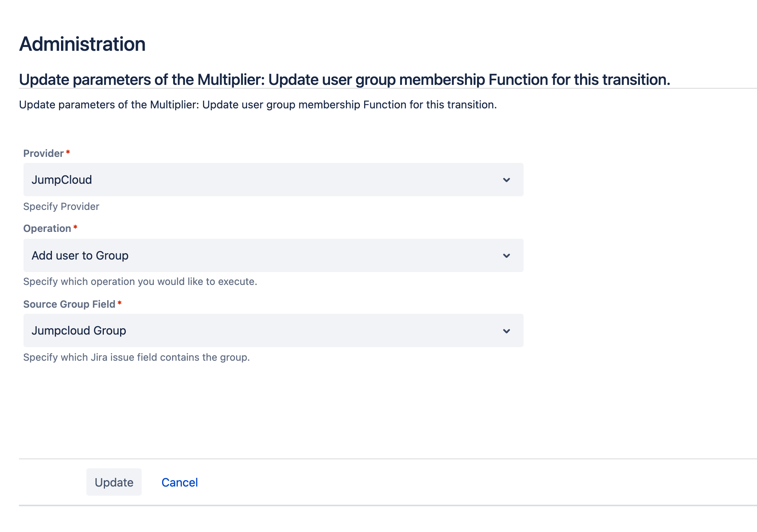757x532 pixels.
Task: Open the dropdown showing JumpCloud
Action: click(x=273, y=180)
